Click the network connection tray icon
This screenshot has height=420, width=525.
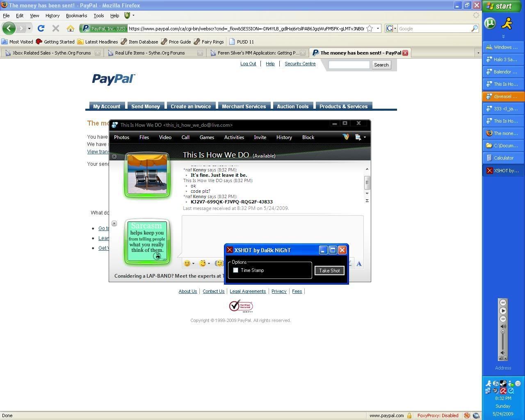click(x=488, y=391)
